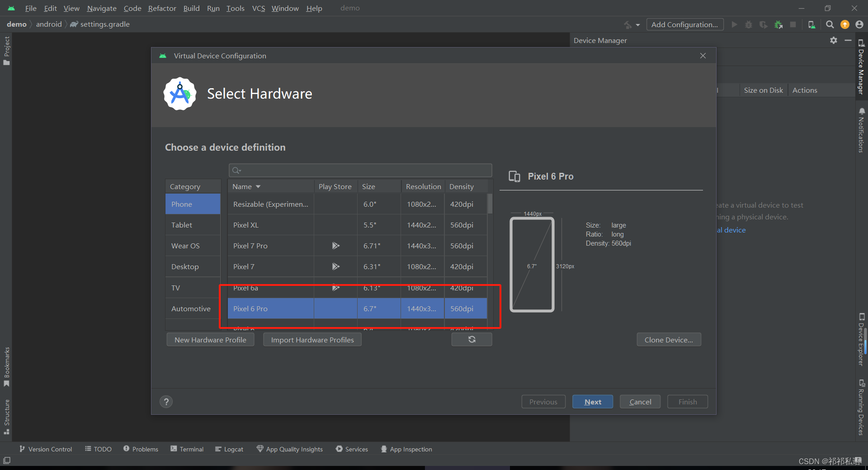Select the Wear OS category
Viewport: 868px width, 470px height.
pyautogui.click(x=193, y=246)
